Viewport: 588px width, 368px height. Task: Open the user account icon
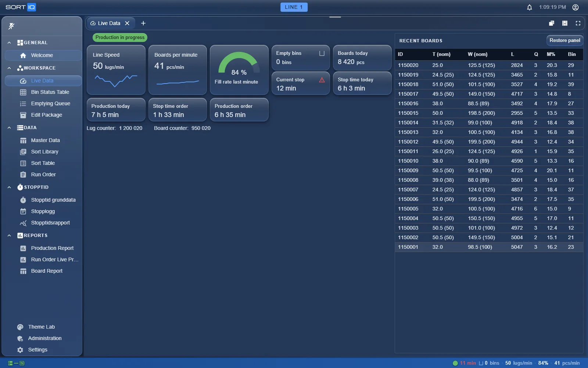[x=576, y=7]
